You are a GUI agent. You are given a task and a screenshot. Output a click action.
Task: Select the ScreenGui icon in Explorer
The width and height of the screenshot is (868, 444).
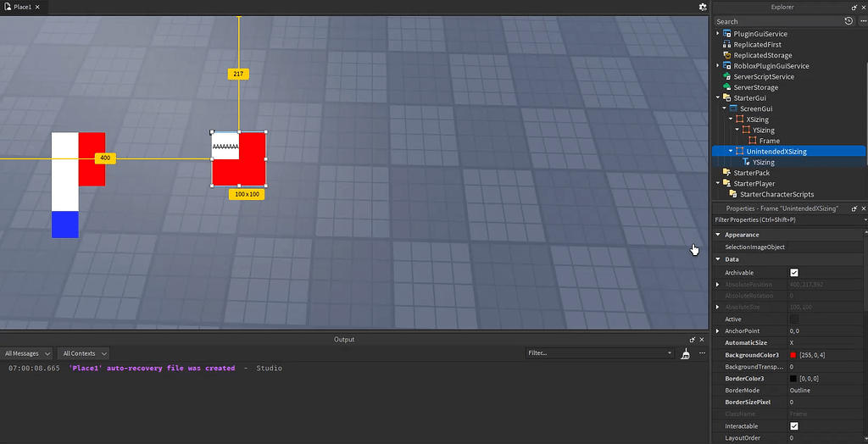click(x=733, y=108)
